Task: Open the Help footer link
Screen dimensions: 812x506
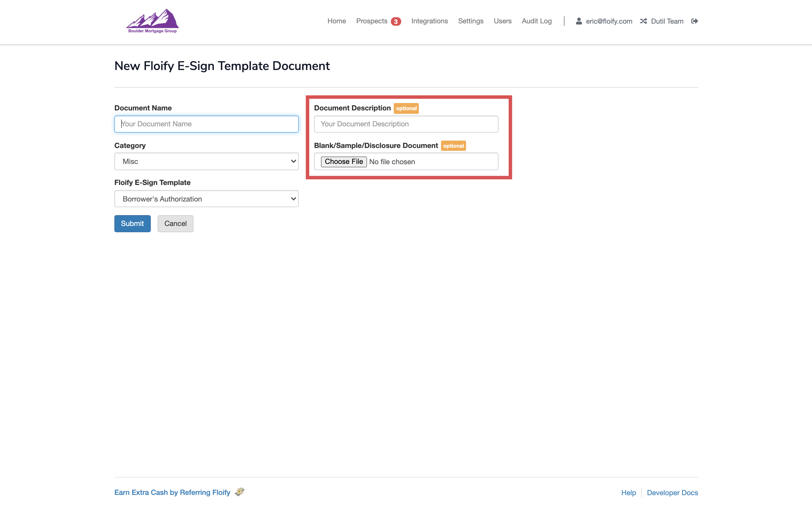Action: tap(629, 493)
